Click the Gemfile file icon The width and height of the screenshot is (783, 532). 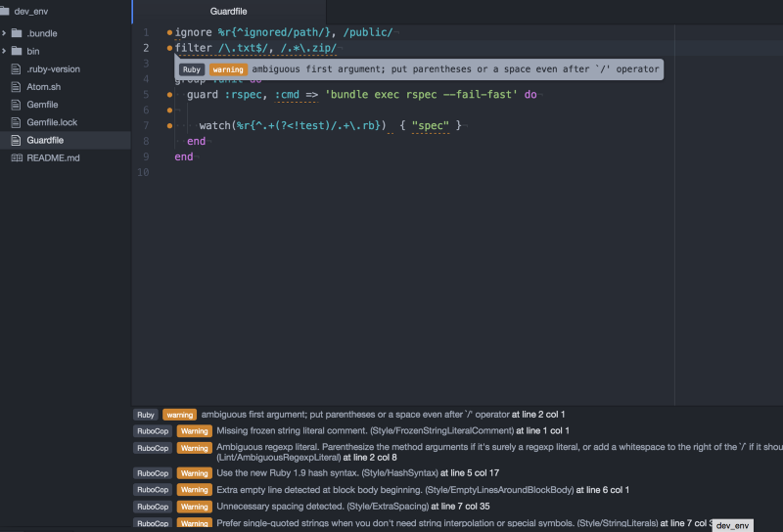point(16,105)
